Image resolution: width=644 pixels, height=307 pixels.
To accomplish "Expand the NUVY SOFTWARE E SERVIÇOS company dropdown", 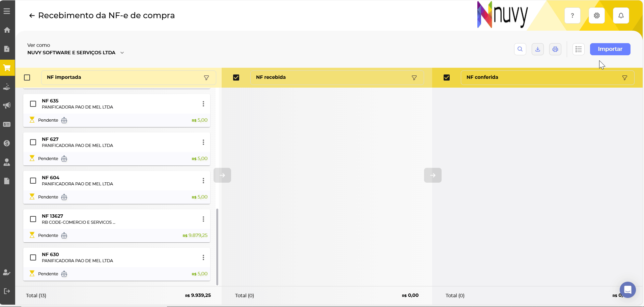I will click(x=122, y=53).
